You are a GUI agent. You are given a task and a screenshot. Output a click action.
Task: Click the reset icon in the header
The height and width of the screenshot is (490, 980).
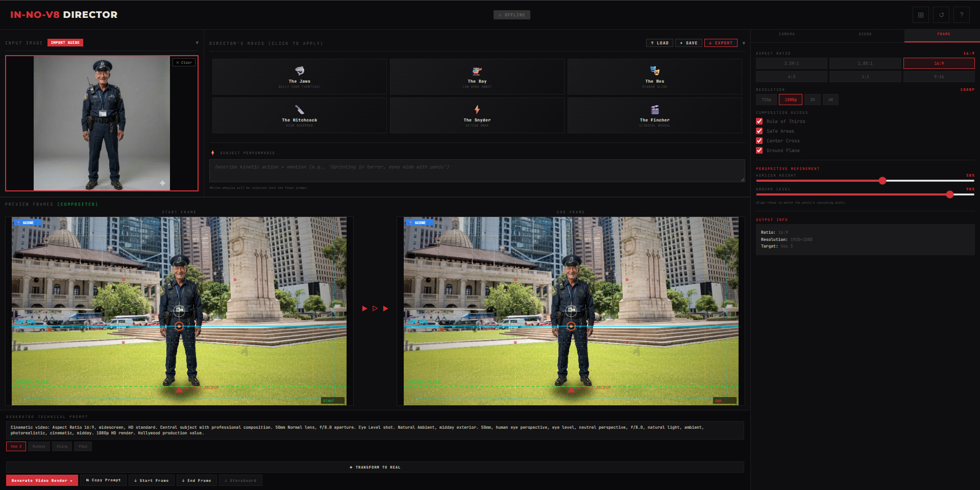pos(941,14)
